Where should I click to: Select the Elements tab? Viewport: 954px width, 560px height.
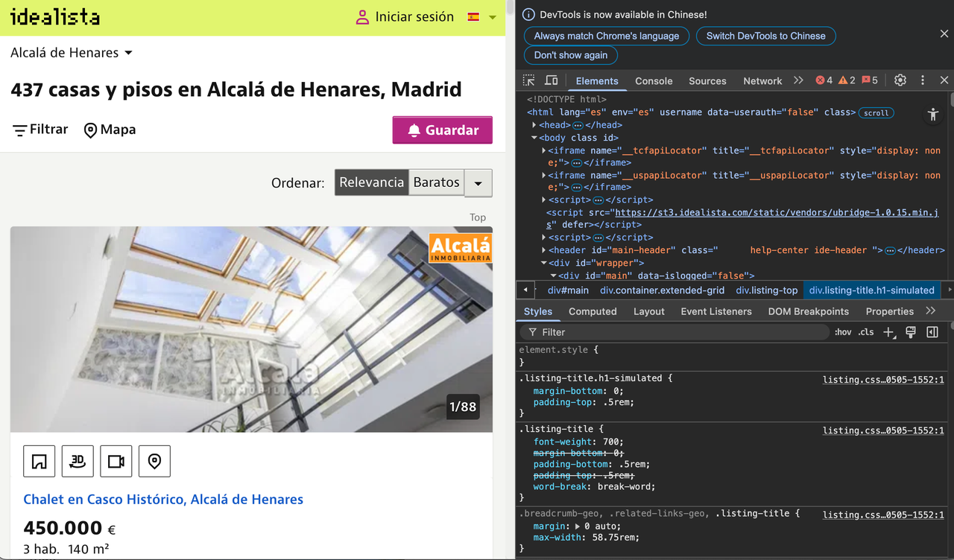coord(597,81)
